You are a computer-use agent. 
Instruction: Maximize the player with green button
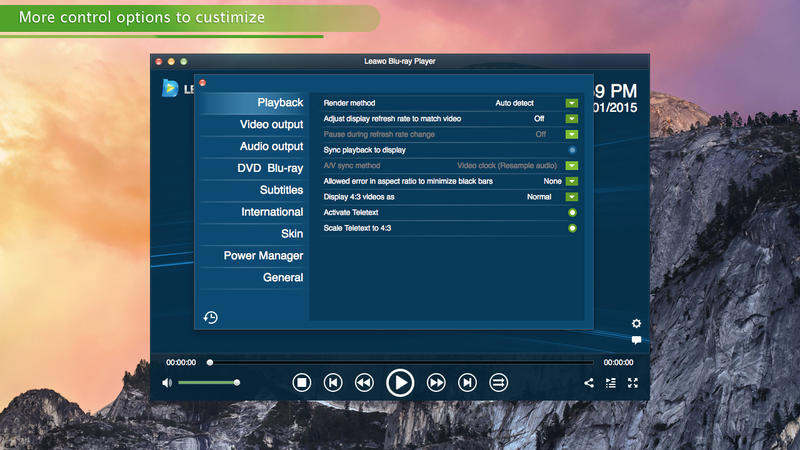point(184,62)
